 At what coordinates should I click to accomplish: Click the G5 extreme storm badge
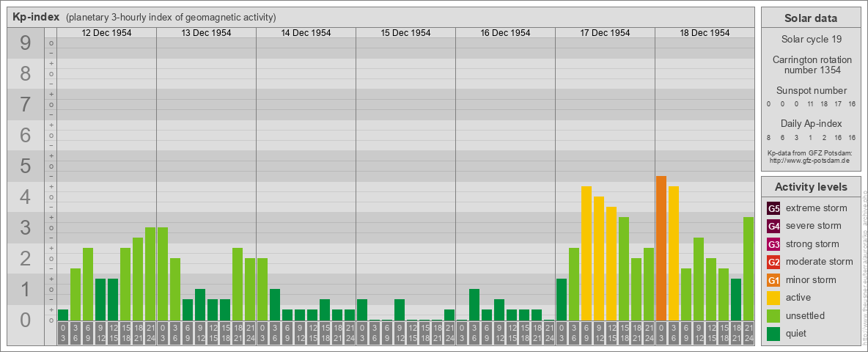(x=773, y=209)
